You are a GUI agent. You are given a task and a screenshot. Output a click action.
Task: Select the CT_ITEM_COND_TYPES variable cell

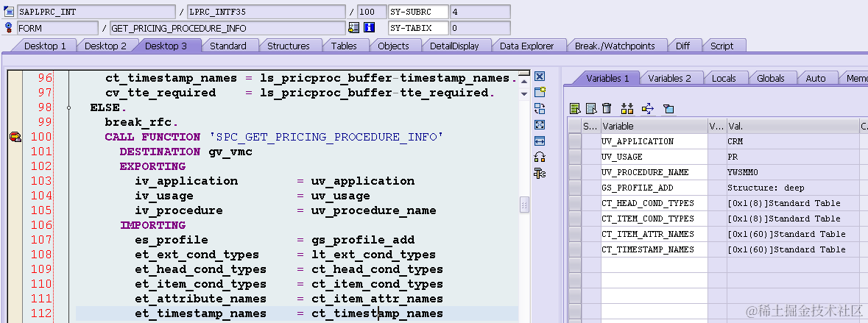[654, 219]
